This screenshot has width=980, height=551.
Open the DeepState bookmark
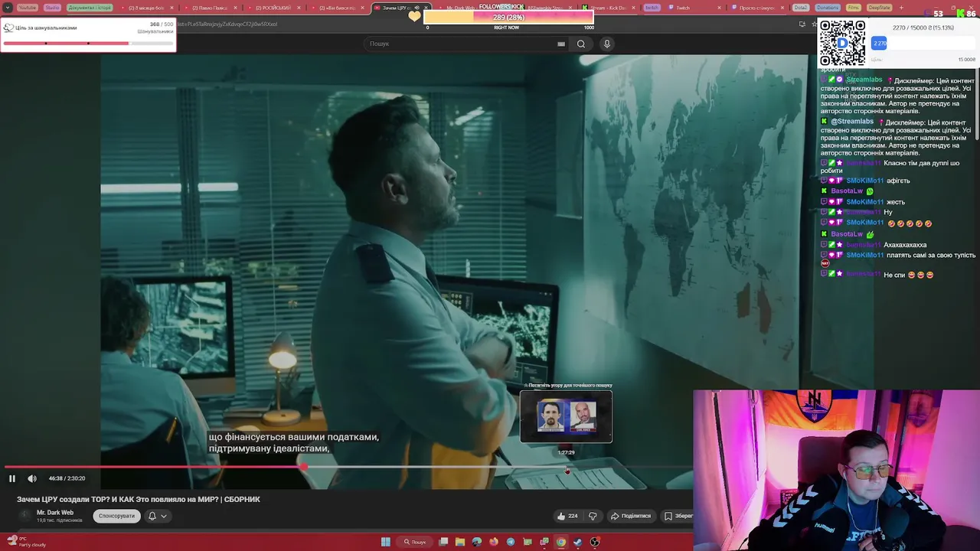pyautogui.click(x=880, y=8)
